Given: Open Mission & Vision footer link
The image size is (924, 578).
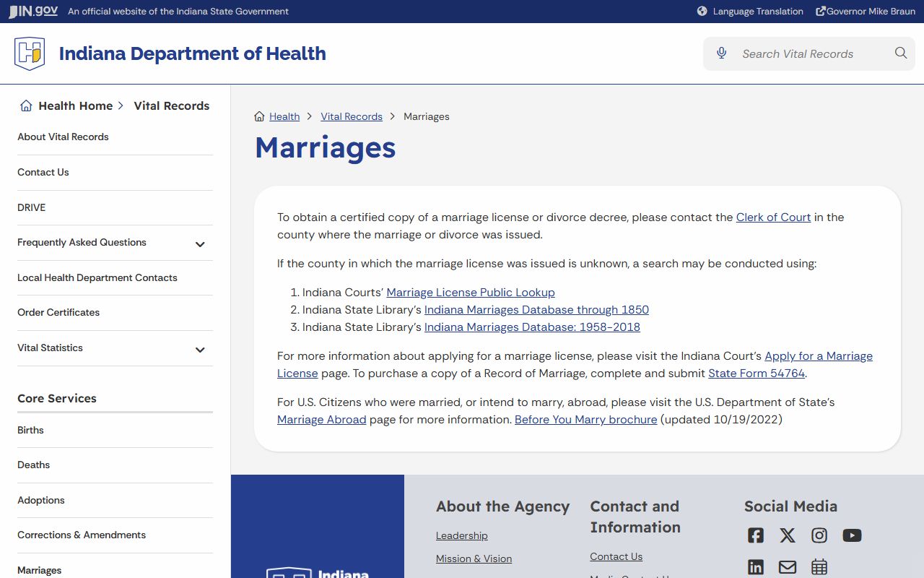Looking at the screenshot, I should coord(474,558).
